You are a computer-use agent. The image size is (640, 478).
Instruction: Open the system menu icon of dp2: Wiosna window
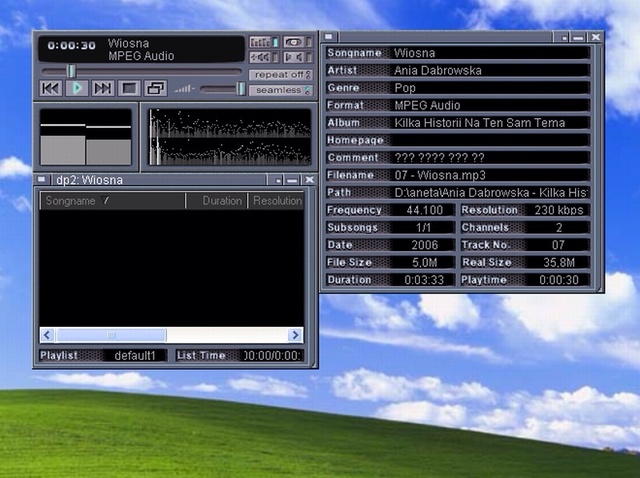(42, 179)
